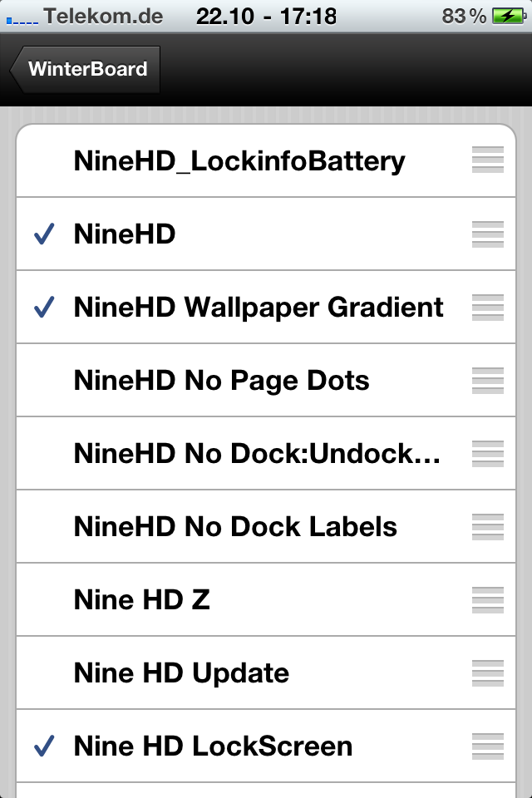532x798 pixels.
Task: Tap the grip icon on NineHD No Dock:Undock row
Action: pos(488,454)
